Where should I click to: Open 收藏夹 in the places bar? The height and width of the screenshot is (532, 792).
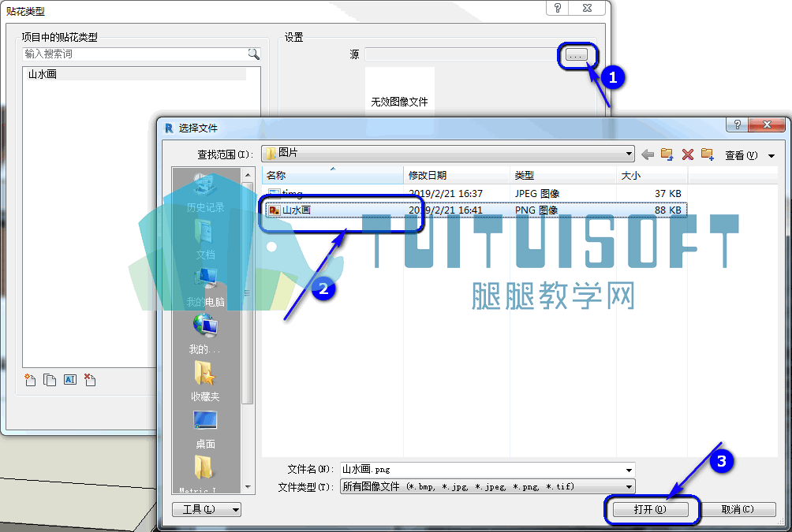(x=205, y=381)
